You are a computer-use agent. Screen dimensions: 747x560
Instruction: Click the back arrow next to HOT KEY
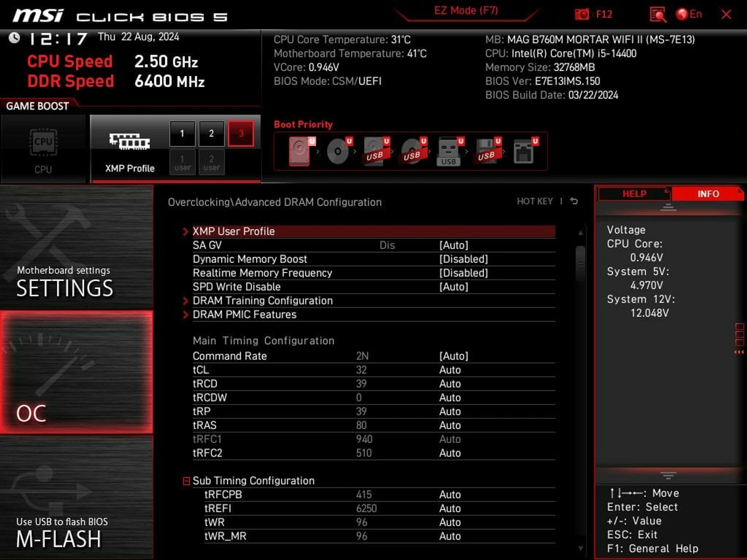tap(574, 201)
